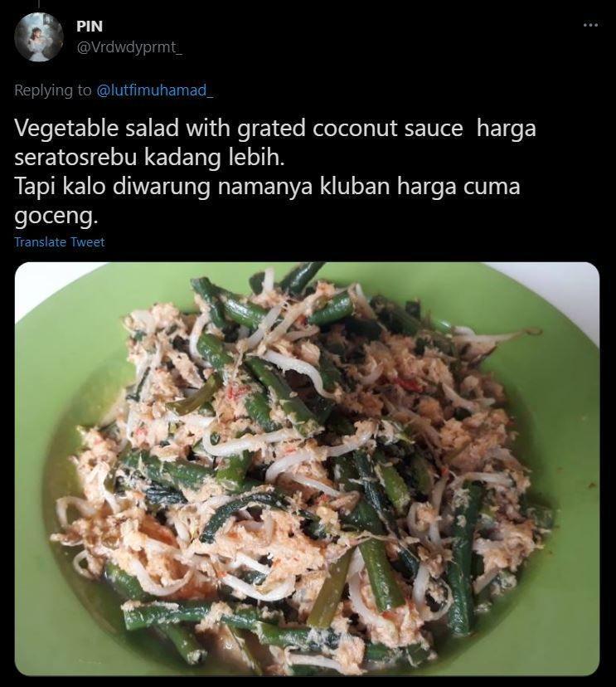Open the tweet's three-dot more options menu
This screenshot has height=687, width=616.
click(590, 26)
